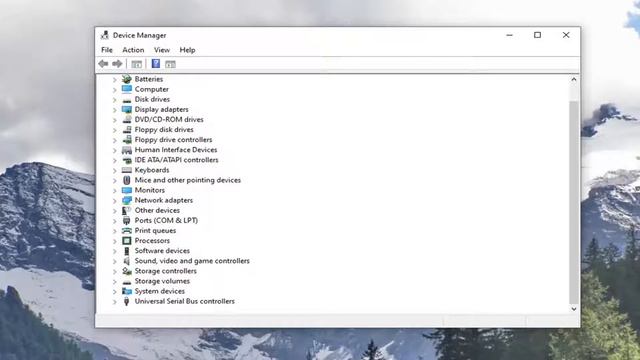The width and height of the screenshot is (640, 360).
Task: Click the Print queues icon
Action: pyautogui.click(x=127, y=231)
